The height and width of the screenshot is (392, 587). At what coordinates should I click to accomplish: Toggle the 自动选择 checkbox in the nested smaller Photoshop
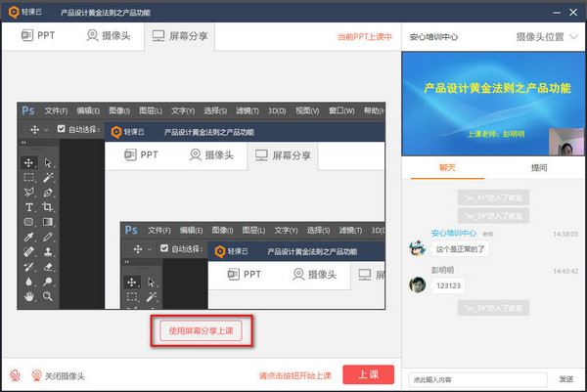(x=164, y=248)
